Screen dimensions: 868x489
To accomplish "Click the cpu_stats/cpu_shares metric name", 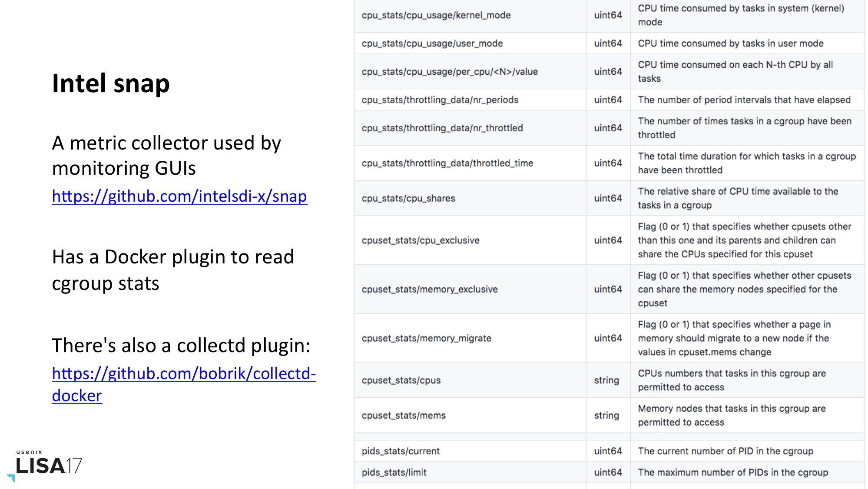I will click(x=408, y=199).
